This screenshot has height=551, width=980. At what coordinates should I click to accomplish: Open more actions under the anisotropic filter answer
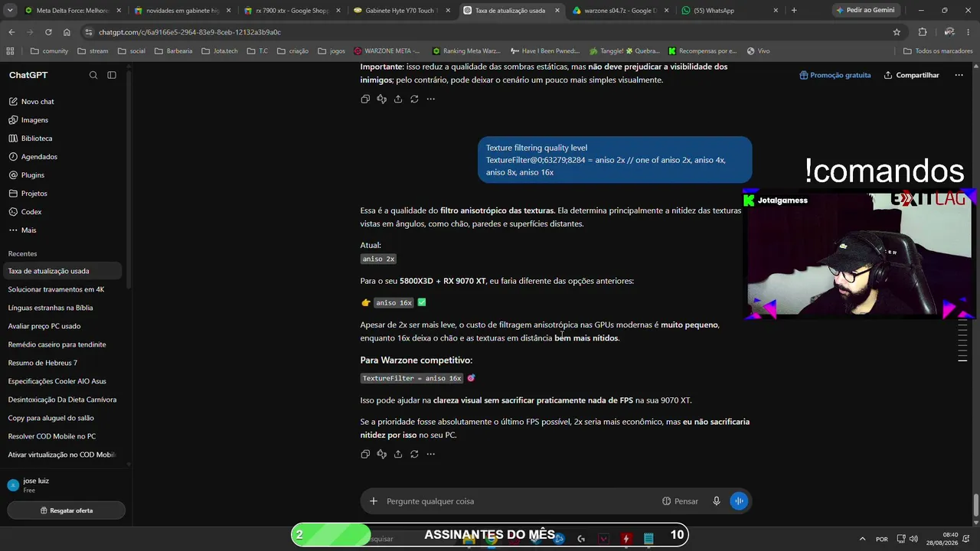(x=431, y=454)
